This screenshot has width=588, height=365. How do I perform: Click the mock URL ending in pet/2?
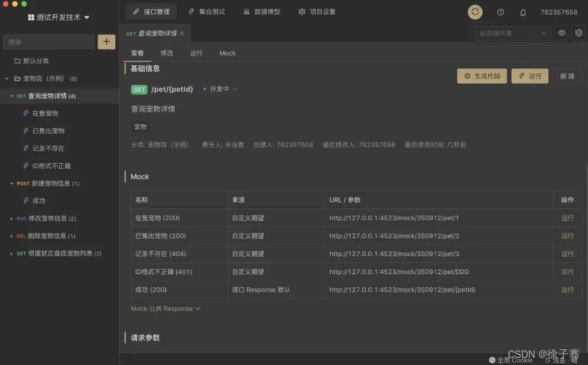click(394, 236)
